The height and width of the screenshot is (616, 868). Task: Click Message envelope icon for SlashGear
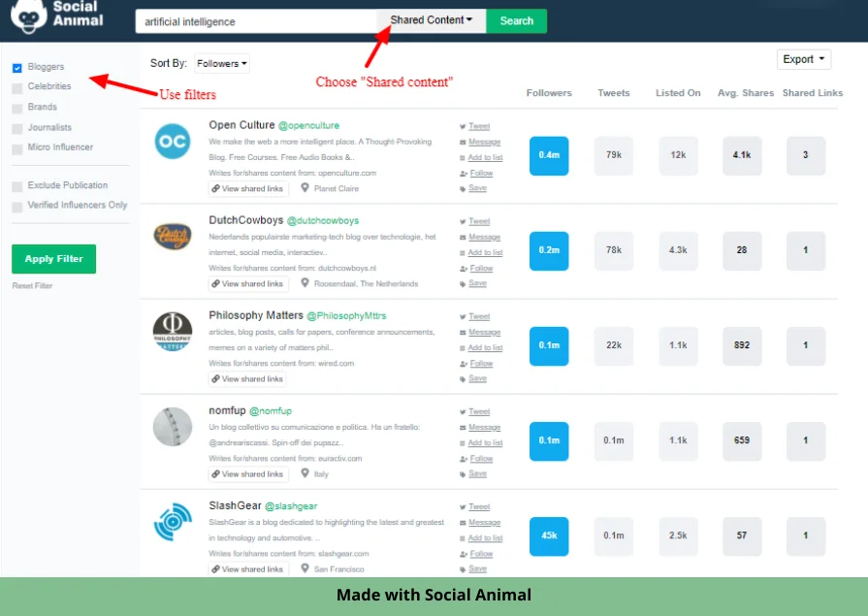(x=463, y=523)
